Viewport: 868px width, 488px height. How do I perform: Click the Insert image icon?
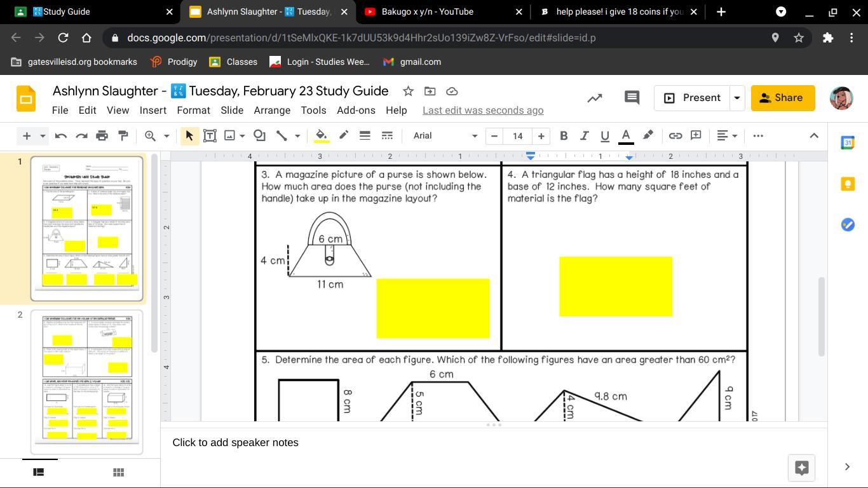point(230,135)
